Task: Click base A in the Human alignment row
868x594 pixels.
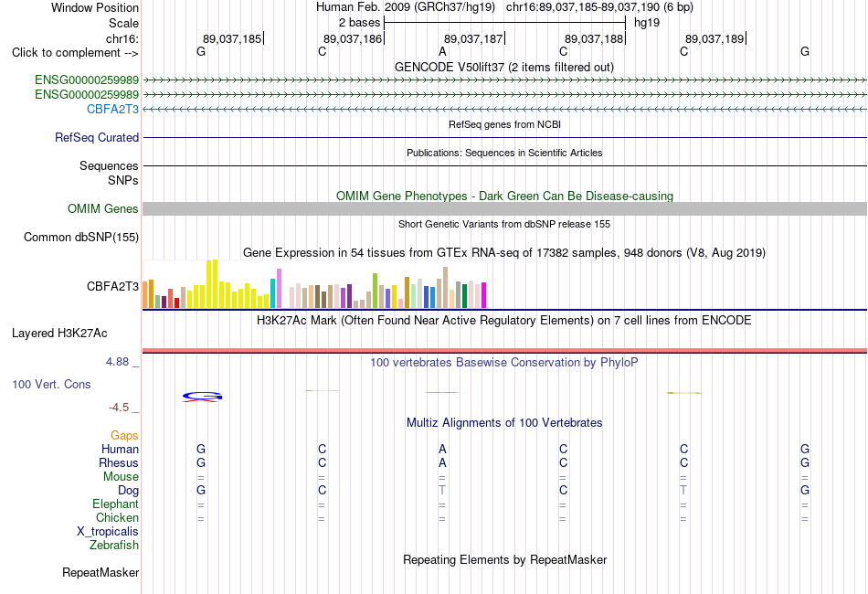Action: pos(442,449)
